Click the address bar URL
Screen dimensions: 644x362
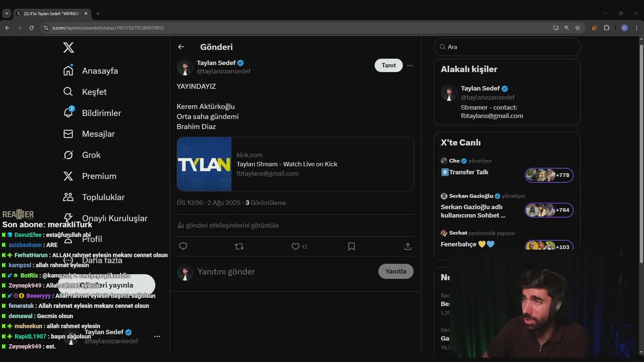click(x=108, y=28)
